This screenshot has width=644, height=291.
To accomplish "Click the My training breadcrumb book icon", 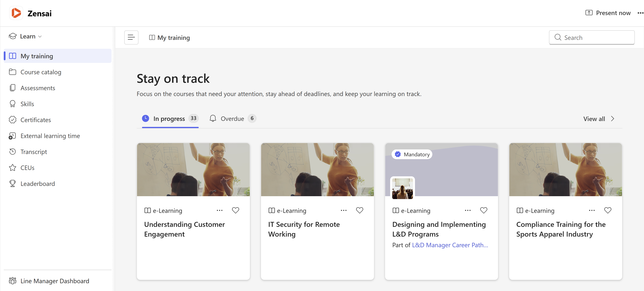I will 152,38.
